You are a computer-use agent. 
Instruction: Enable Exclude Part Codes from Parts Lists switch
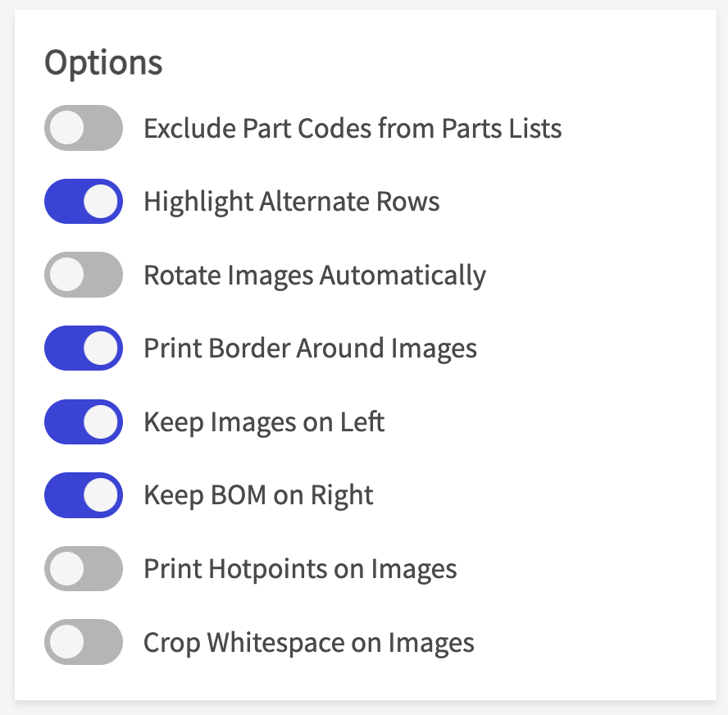(x=84, y=128)
